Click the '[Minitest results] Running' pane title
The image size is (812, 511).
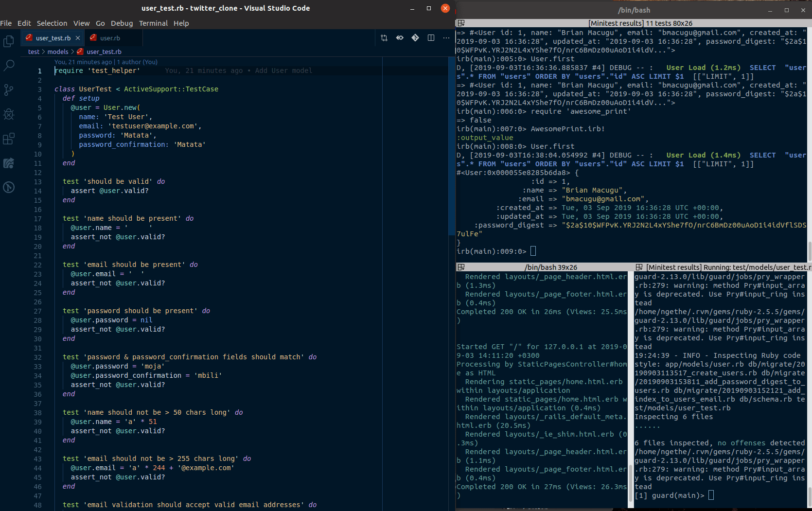(728, 267)
